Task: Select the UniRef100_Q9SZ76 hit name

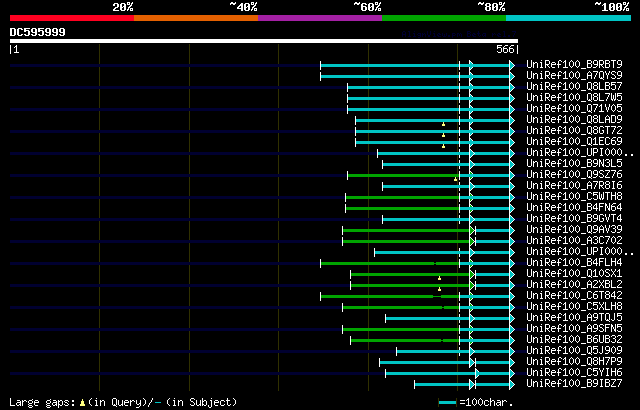Action: [574, 174]
